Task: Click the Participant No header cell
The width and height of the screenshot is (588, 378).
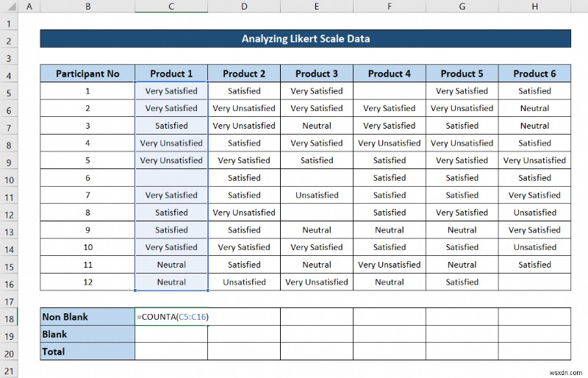Action: [x=87, y=74]
